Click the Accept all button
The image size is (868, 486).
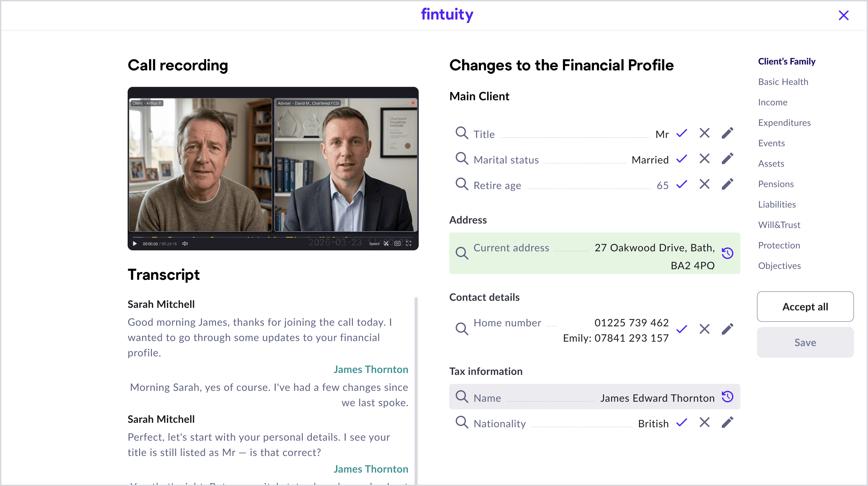pyautogui.click(x=805, y=307)
